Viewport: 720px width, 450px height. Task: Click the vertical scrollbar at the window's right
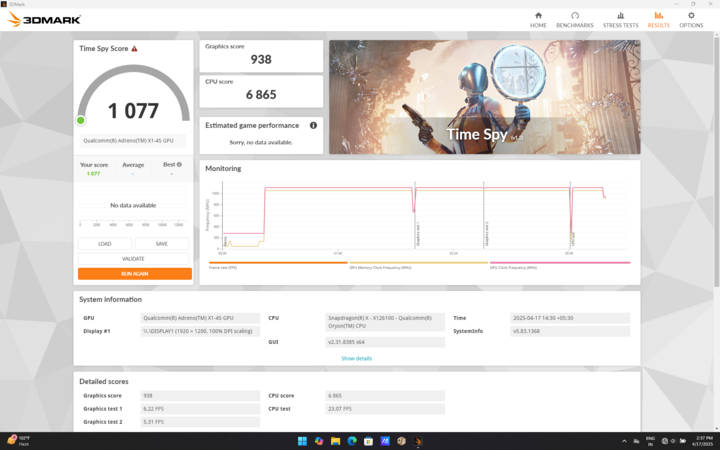tap(717, 161)
